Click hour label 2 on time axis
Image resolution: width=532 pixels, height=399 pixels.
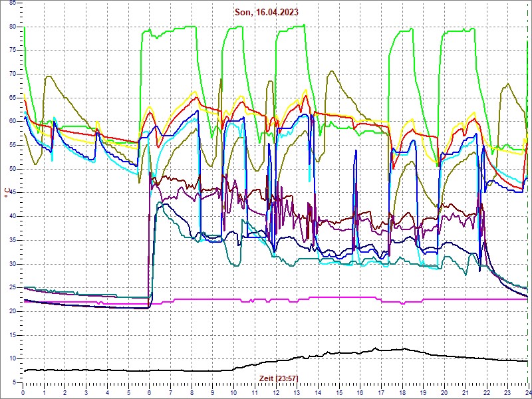(x=65, y=392)
